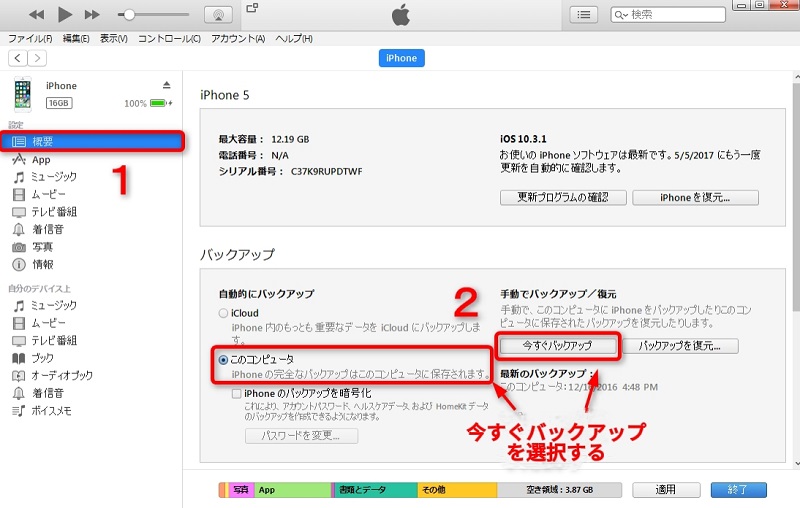Screen dimensions: 800x508
Task: Select the iCloud backup radio button
Action: pos(223,313)
